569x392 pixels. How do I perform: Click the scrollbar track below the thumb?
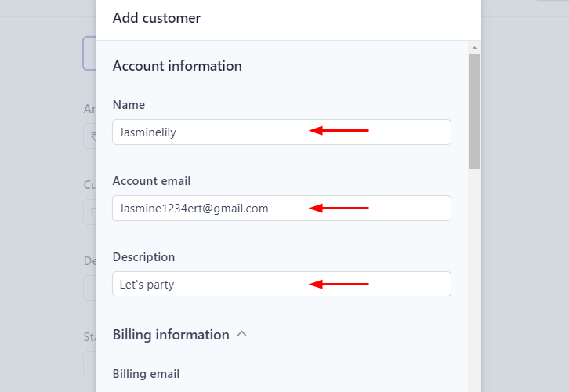(x=474, y=274)
